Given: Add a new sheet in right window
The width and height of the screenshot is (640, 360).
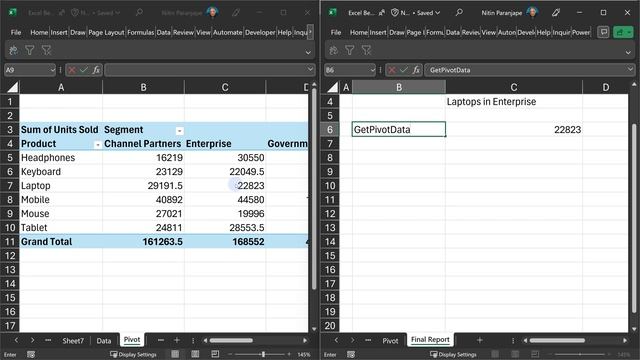Looking at the screenshot, I should pos(480,340).
